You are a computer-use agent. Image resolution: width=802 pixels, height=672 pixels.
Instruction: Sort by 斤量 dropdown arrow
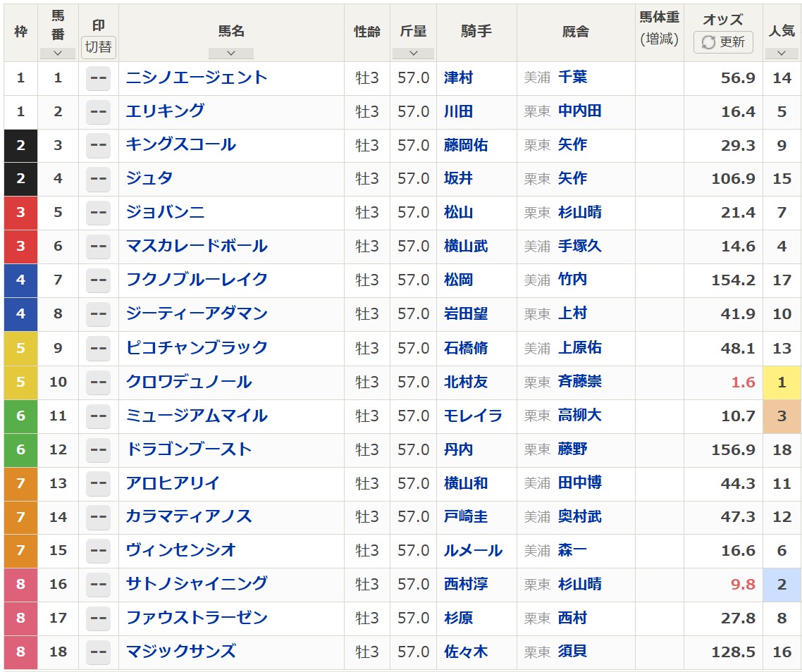(413, 54)
